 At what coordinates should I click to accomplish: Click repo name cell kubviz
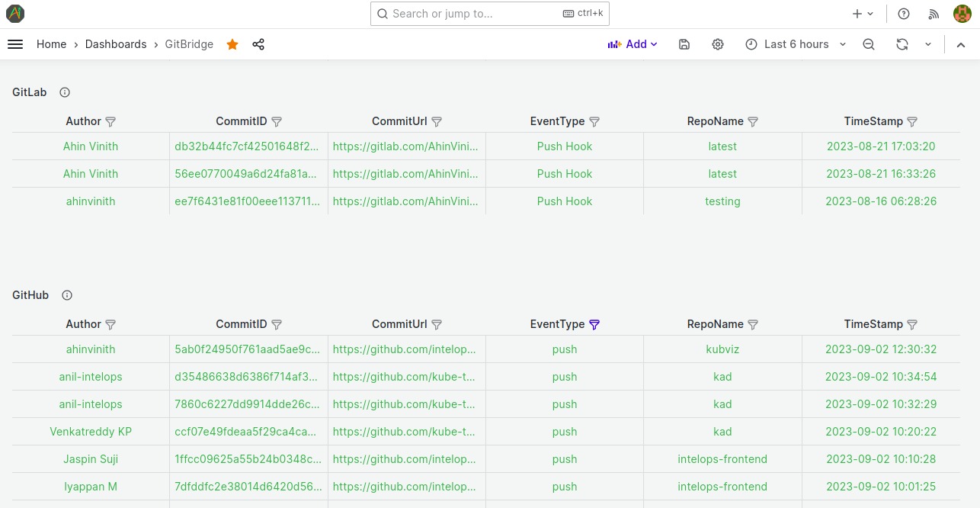coord(722,349)
